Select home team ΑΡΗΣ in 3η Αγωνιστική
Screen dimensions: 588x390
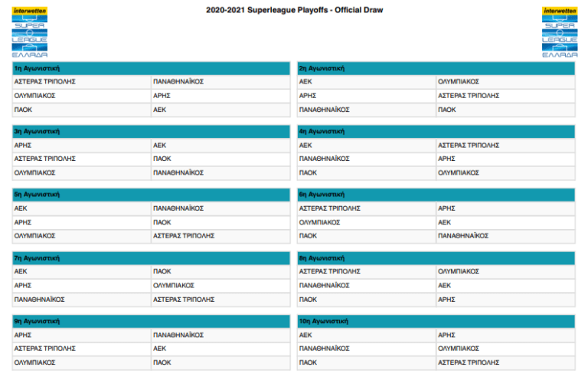point(23,145)
